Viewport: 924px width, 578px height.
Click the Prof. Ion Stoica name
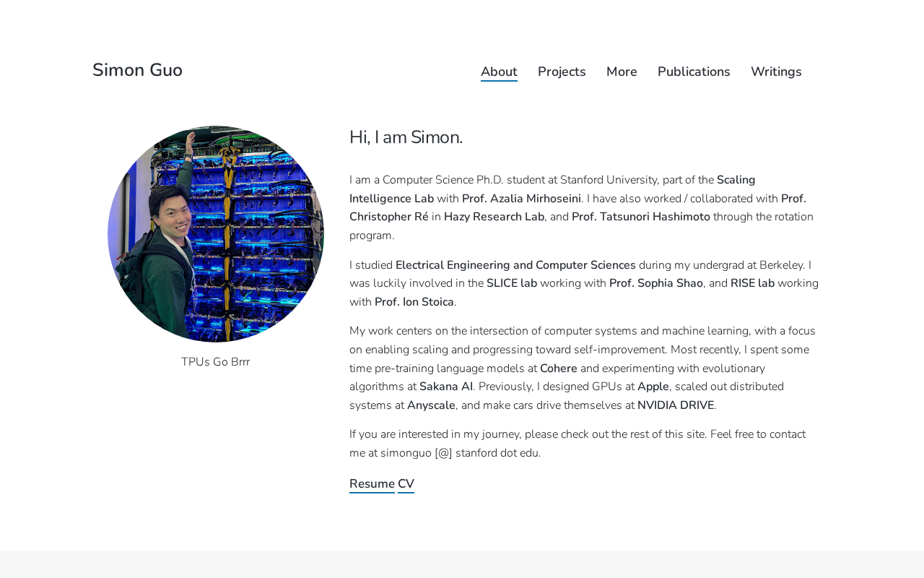(414, 302)
